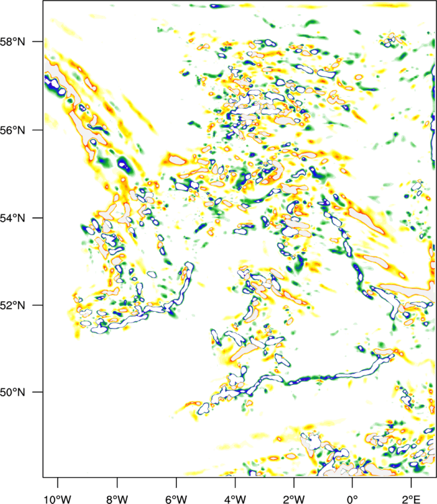Click the 2°E longitude label
The width and height of the screenshot is (437, 504).
click(x=411, y=499)
